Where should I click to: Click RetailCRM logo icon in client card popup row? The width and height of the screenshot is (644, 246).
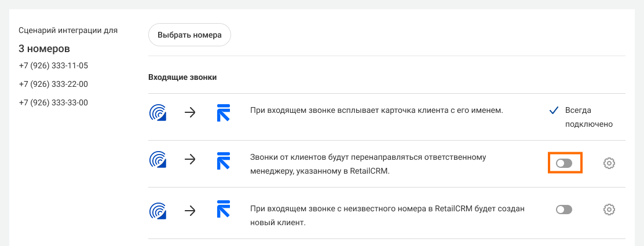pyautogui.click(x=224, y=113)
